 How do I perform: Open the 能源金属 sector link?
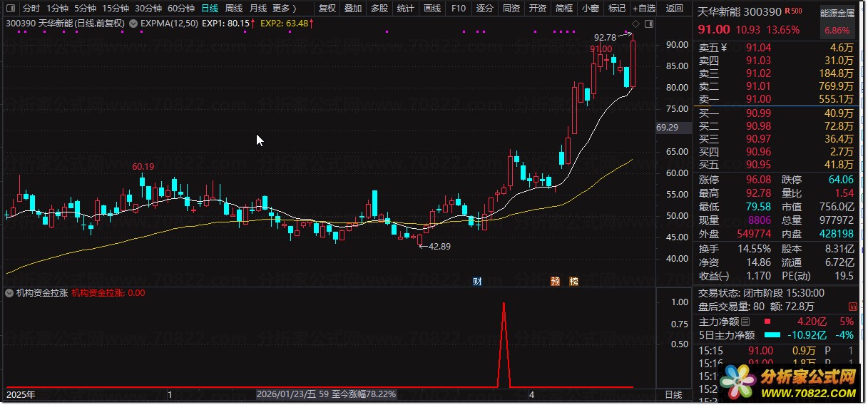pos(837,12)
